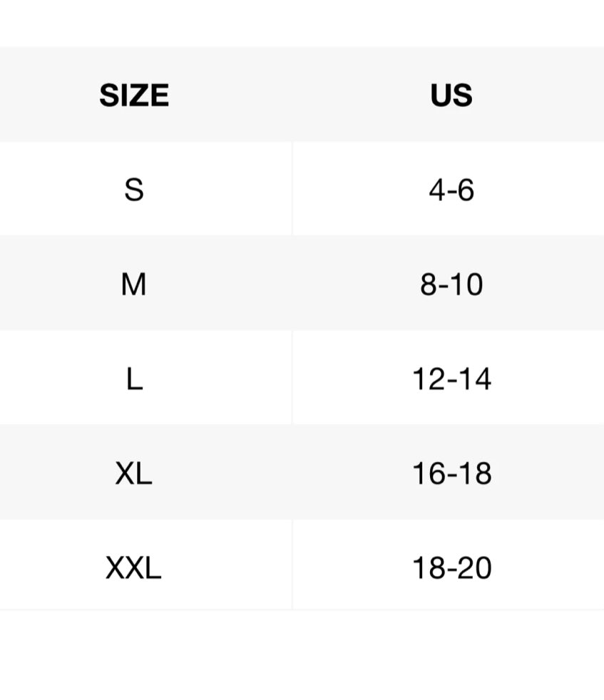This screenshot has height=700, width=604.
Task: Click the US column header
Action: pos(451,95)
